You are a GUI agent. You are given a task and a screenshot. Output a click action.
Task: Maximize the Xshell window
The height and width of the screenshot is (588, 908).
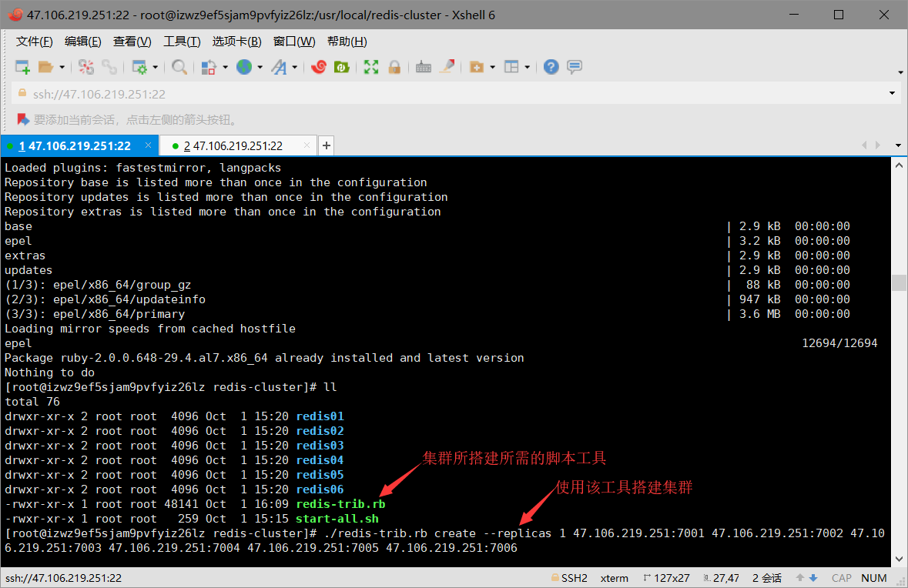[839, 15]
